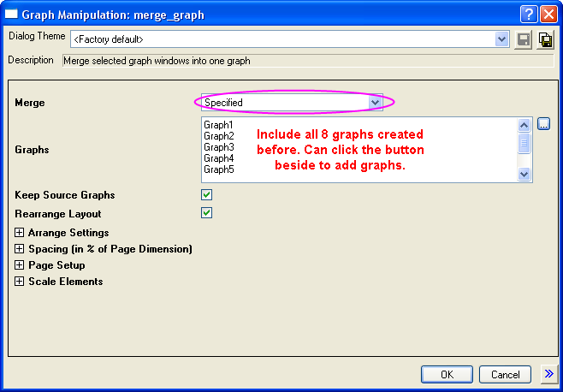The height and width of the screenshot is (392, 563).
Task: Expand Spacing in % of Page Dimension
Action: [x=20, y=249]
